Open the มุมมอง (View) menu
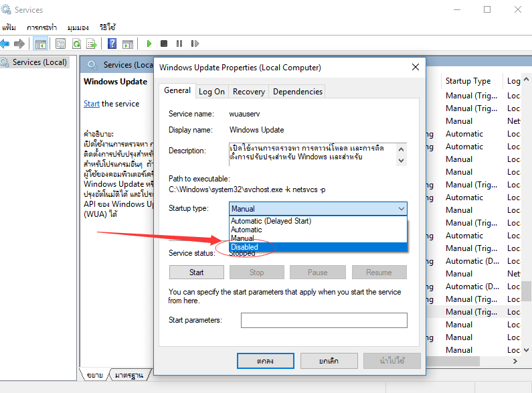This screenshot has width=532, height=393. [78, 27]
